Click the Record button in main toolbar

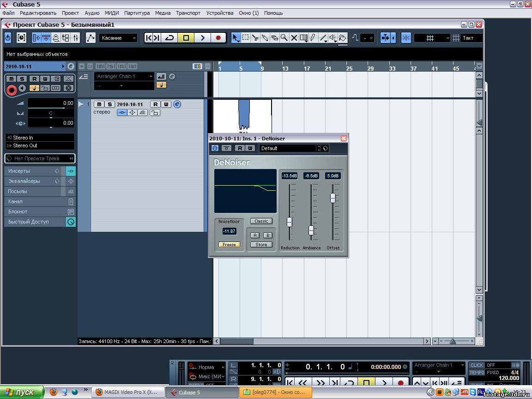[x=218, y=38]
